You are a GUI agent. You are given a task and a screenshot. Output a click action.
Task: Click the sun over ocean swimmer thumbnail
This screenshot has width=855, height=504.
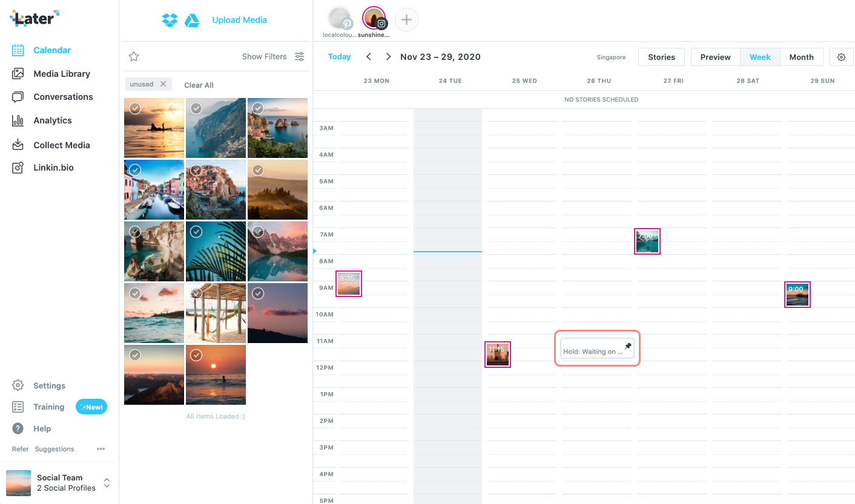216,375
